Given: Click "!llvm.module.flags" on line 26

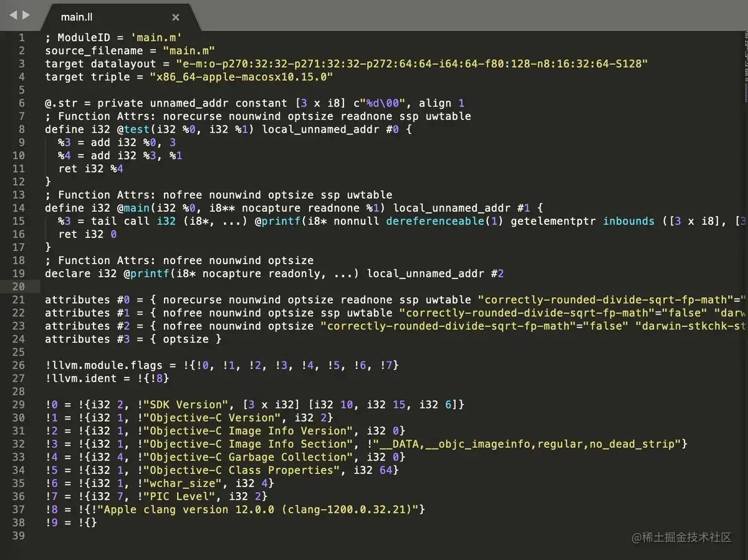Looking at the screenshot, I should pyautogui.click(x=103, y=365).
